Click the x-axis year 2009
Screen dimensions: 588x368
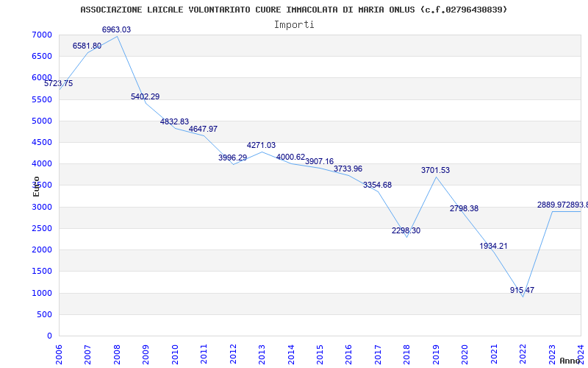(146, 354)
